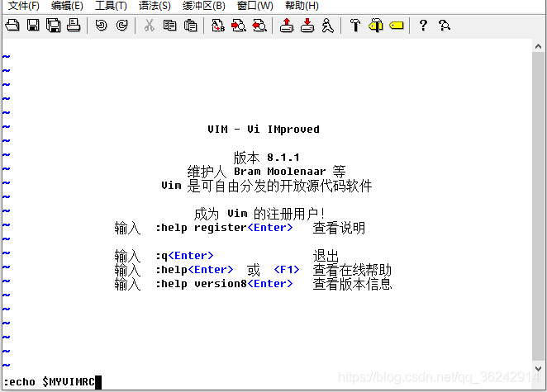Viewport: 547px width, 392px height.
Task: Click the Save session icon
Action: pyautogui.click(x=307, y=26)
